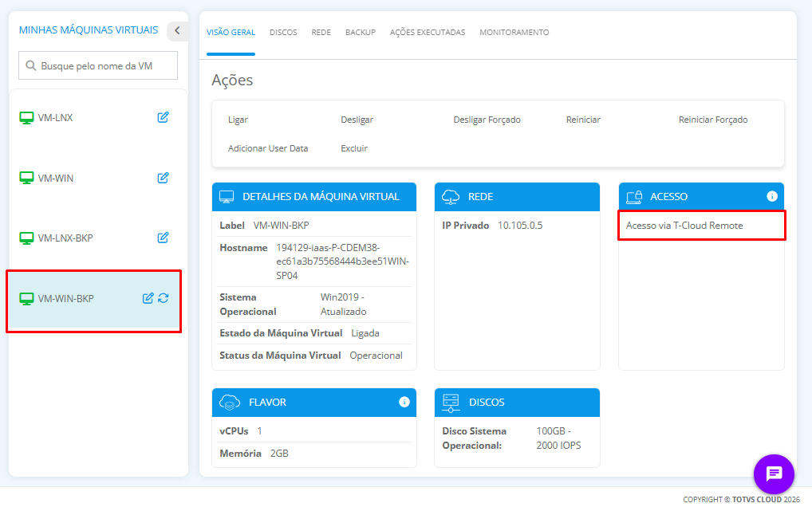Click the Memória 2GB value
The image size is (812, 511).
279,453
